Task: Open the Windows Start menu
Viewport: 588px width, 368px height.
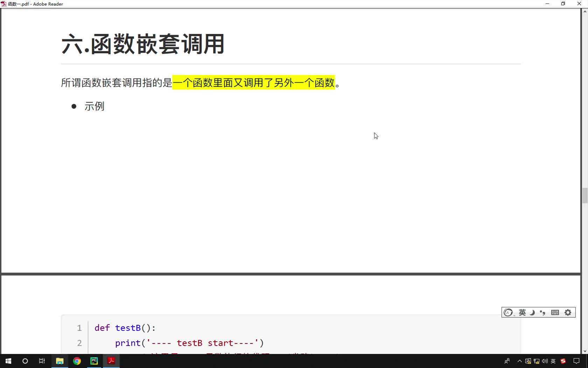Action: pyautogui.click(x=8, y=361)
